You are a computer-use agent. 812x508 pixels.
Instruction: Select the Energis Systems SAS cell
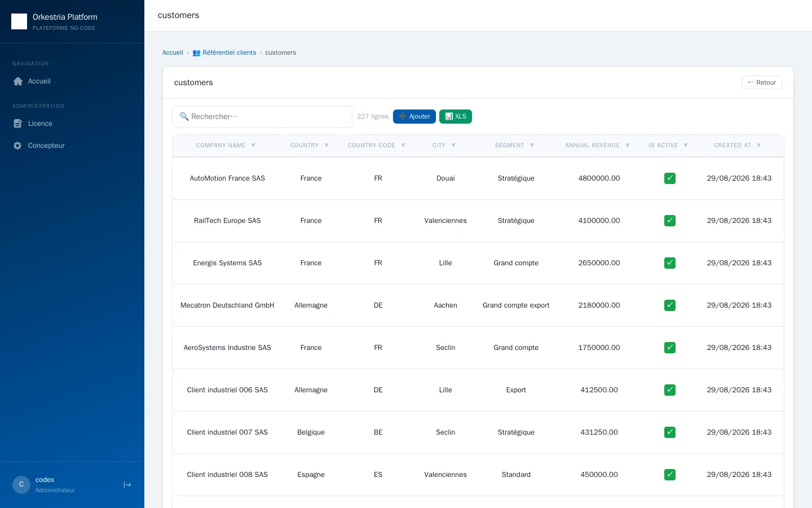point(227,263)
